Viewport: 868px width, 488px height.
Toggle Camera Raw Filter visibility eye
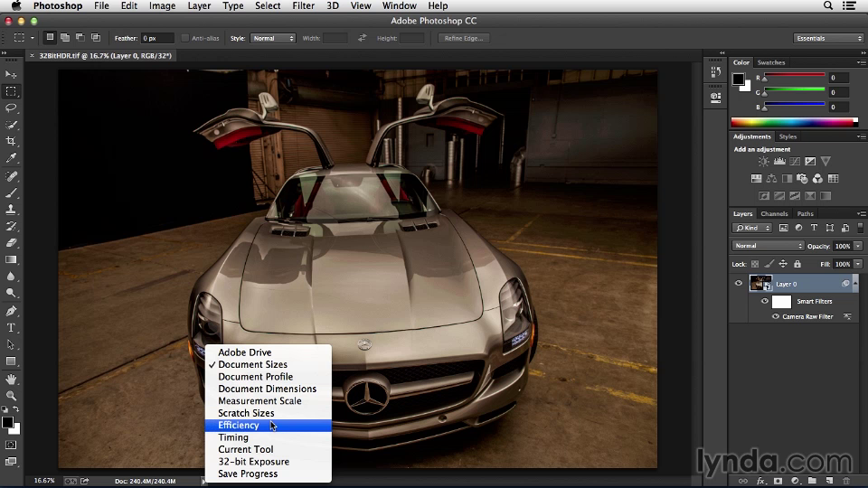tap(776, 316)
